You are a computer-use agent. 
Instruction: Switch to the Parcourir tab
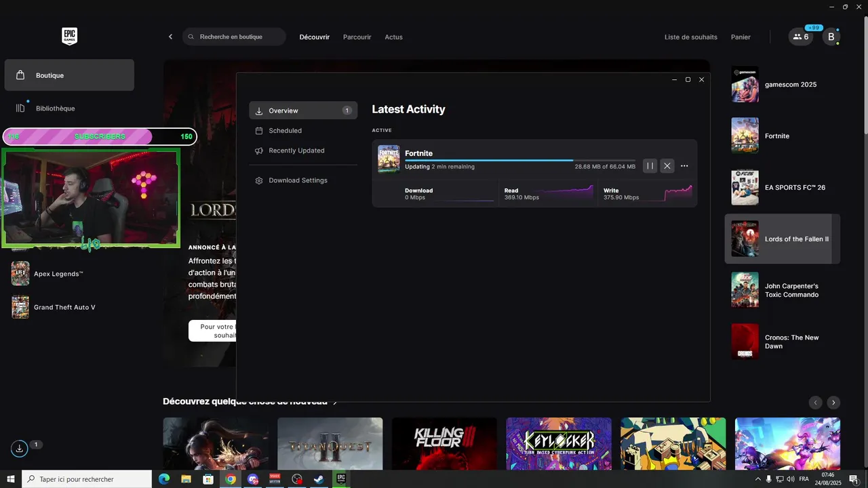(x=357, y=37)
